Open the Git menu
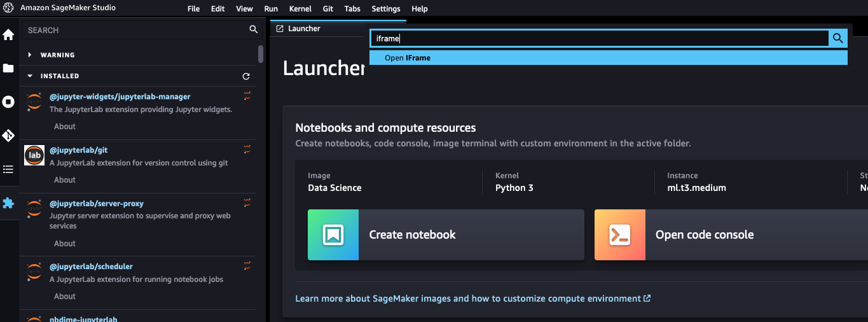 [x=328, y=9]
